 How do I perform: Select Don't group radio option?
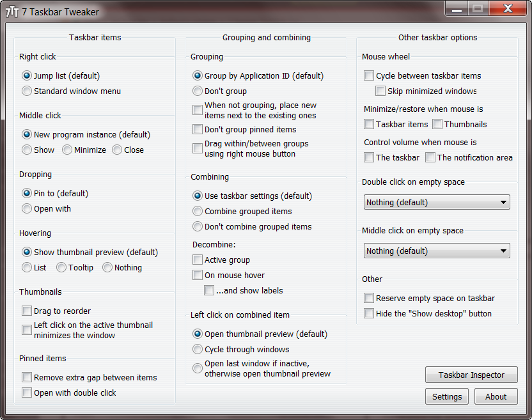point(198,91)
